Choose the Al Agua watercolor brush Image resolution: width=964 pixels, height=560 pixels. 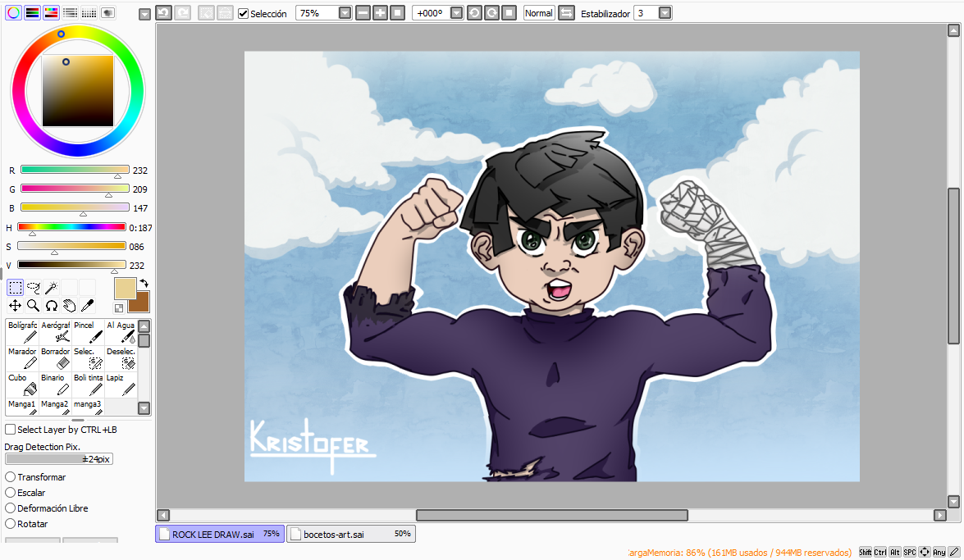(x=121, y=332)
